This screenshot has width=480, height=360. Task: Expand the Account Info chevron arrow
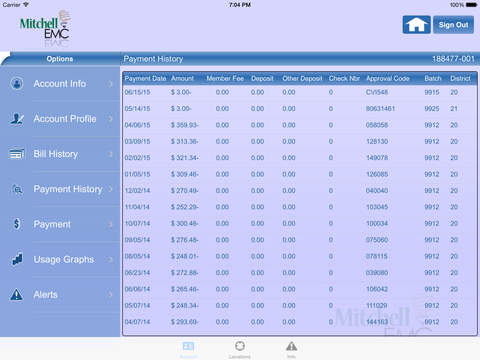pos(111,84)
